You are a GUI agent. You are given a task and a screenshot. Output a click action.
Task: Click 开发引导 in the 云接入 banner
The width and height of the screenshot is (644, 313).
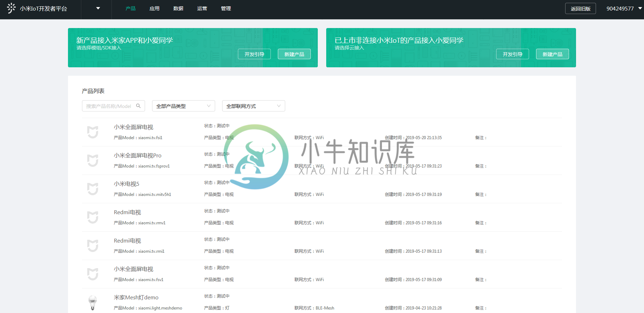pos(513,54)
